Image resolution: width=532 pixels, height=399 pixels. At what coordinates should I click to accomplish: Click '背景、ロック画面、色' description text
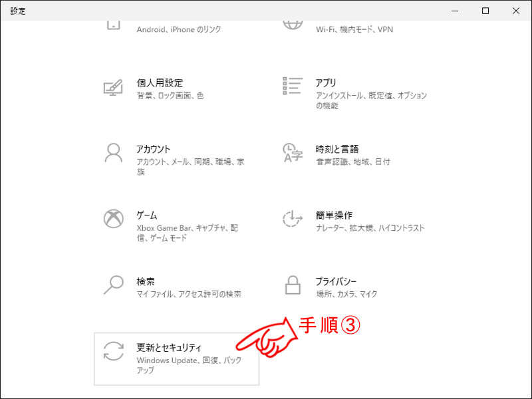pos(170,96)
